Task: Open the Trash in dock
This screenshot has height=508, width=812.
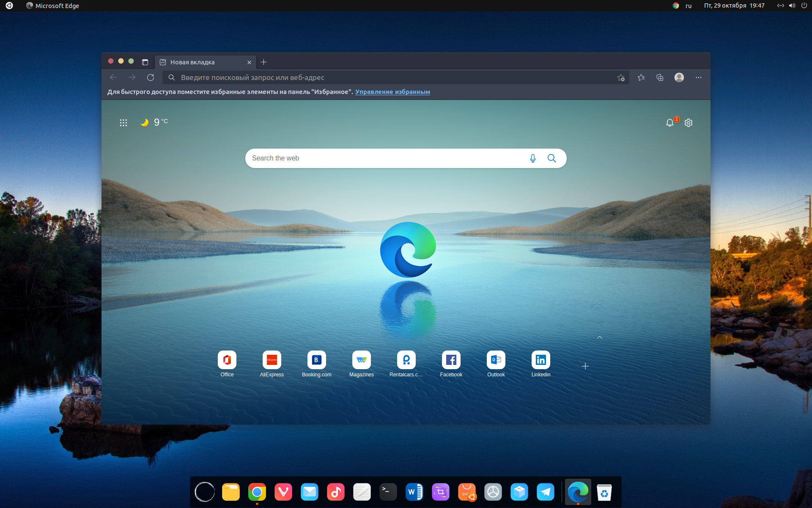Action: click(x=604, y=492)
